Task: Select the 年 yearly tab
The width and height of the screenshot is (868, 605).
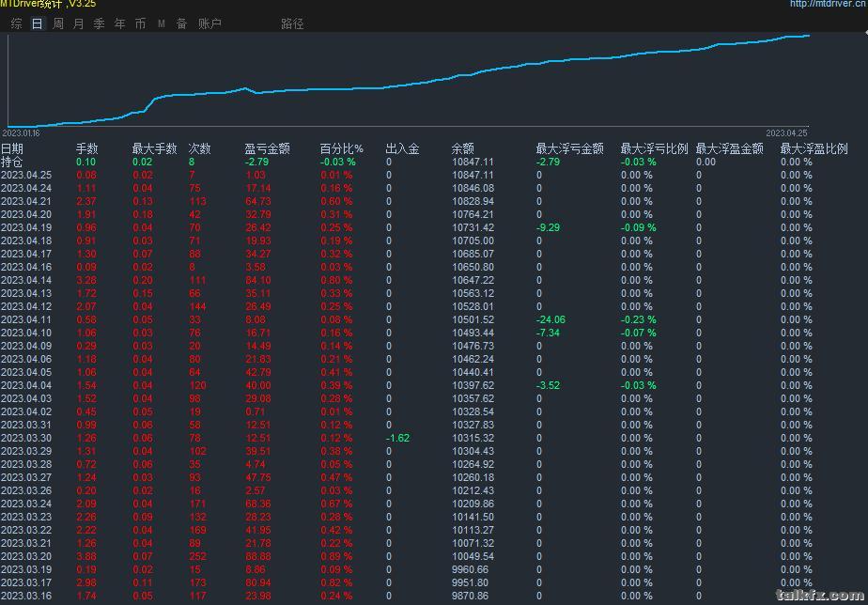Action: pyautogui.click(x=119, y=23)
